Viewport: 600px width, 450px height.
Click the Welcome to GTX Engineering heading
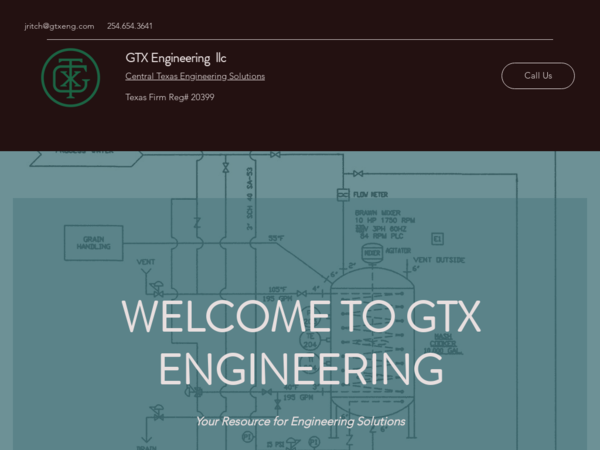click(301, 342)
